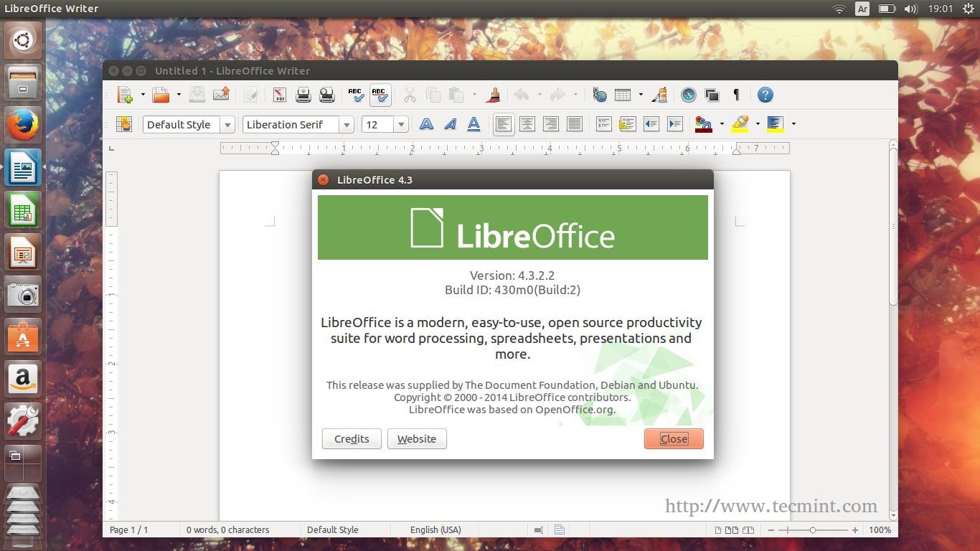
Task: Run the Spelling and Grammar check
Action: point(356,95)
